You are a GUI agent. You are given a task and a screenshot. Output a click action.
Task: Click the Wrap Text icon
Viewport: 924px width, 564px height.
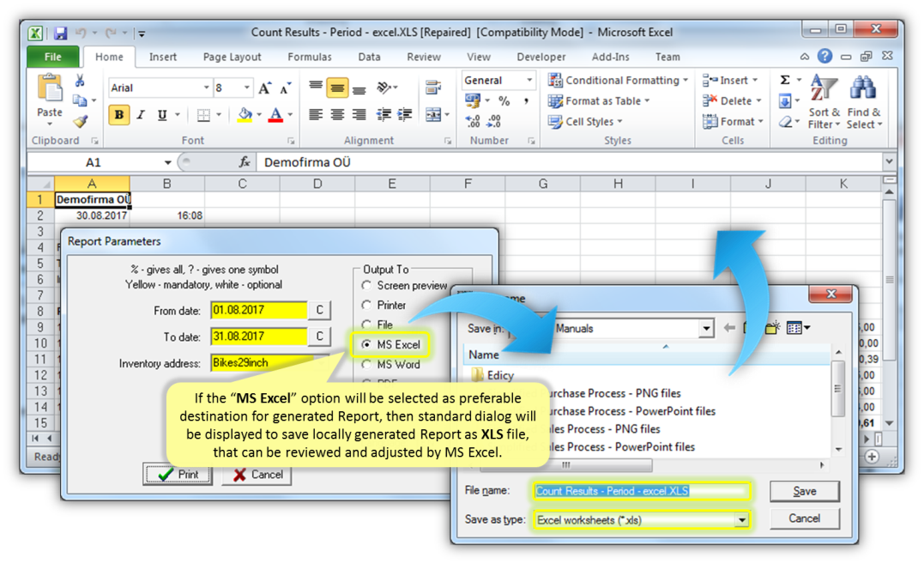(433, 88)
